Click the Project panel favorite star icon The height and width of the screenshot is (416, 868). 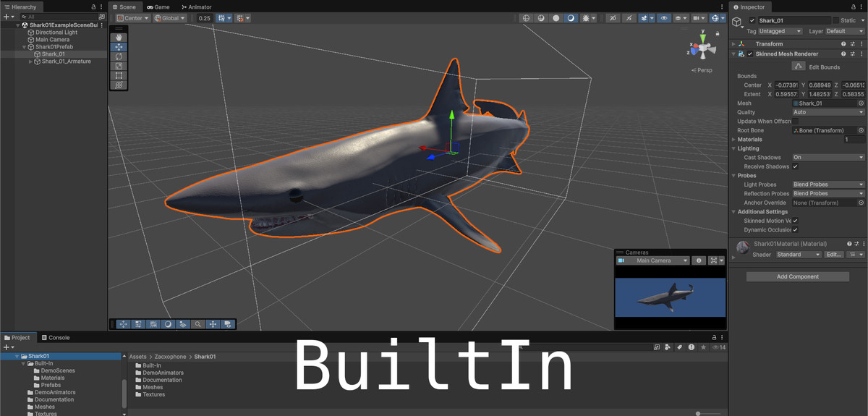(703, 348)
